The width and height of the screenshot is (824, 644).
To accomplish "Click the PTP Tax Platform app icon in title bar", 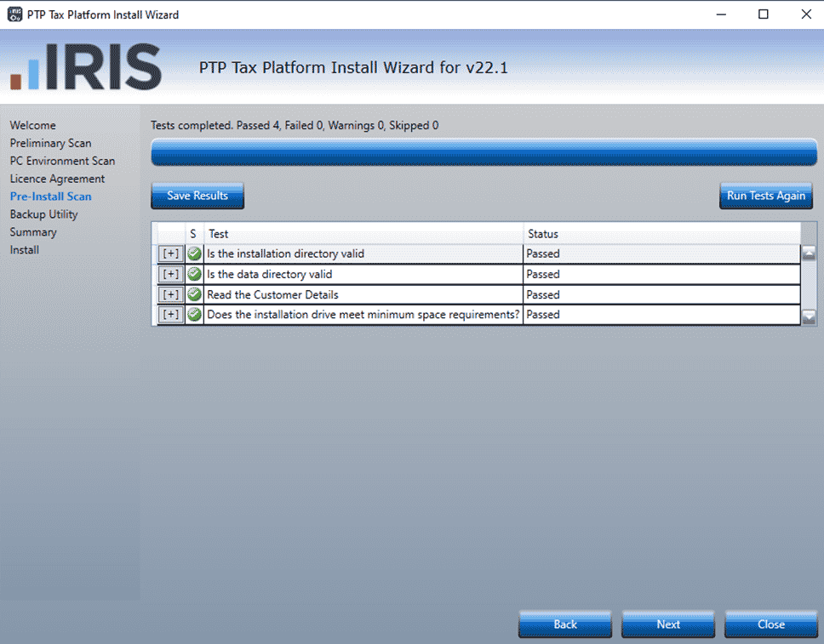I will (14, 14).
